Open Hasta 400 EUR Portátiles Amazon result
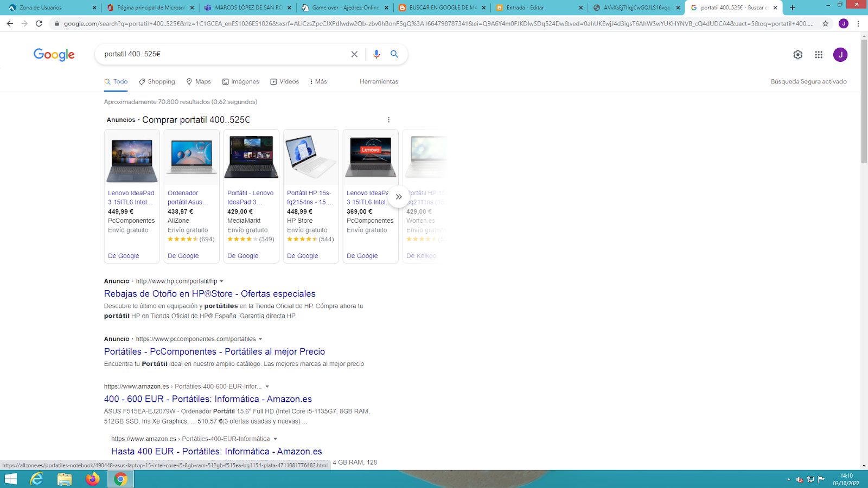The height and width of the screenshot is (488, 868). [216, 452]
